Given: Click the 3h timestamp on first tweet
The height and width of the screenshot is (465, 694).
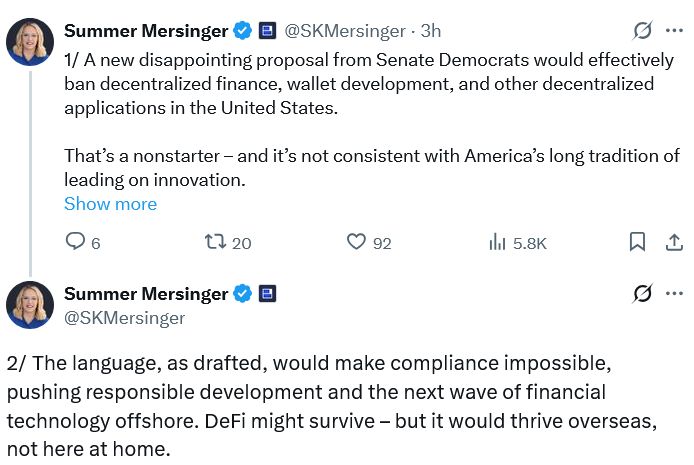Looking at the screenshot, I should click(x=429, y=32).
